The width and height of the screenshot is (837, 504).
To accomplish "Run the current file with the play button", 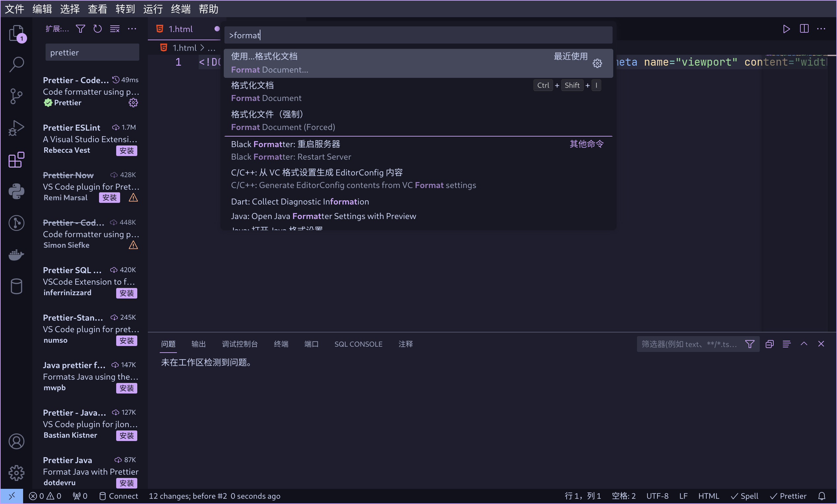I will 787,29.
